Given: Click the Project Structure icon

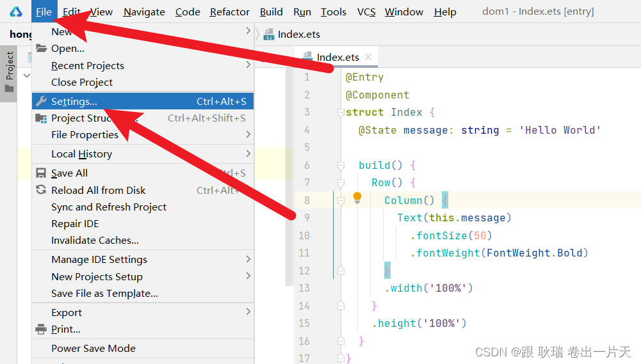Looking at the screenshot, I should [41, 118].
